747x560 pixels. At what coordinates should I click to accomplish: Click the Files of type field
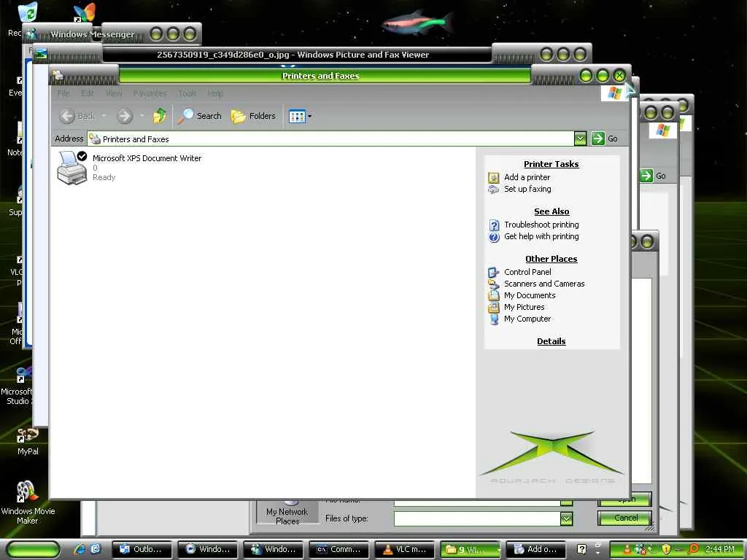point(477,518)
